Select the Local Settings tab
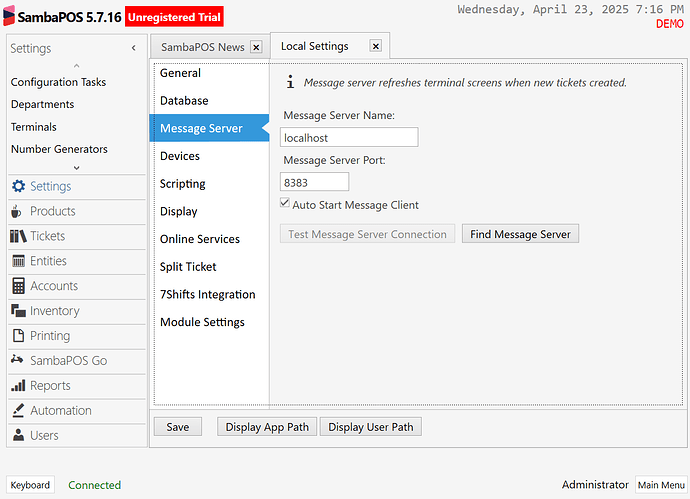This screenshot has height=499, width=690. [315, 46]
